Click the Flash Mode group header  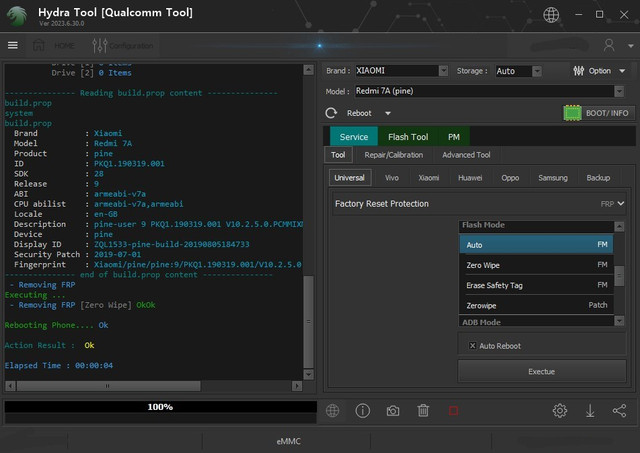click(x=536, y=225)
